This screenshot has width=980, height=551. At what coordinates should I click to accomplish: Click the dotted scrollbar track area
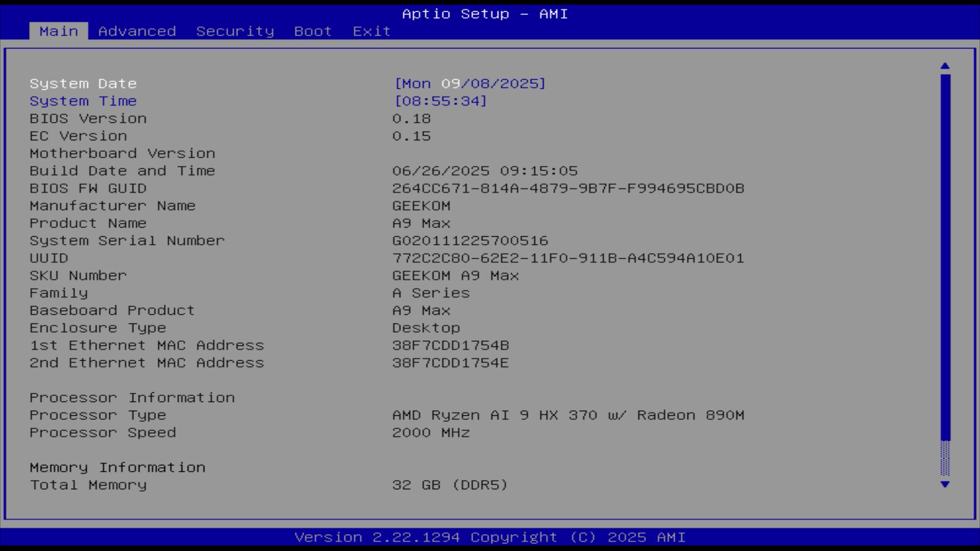pos(945,458)
